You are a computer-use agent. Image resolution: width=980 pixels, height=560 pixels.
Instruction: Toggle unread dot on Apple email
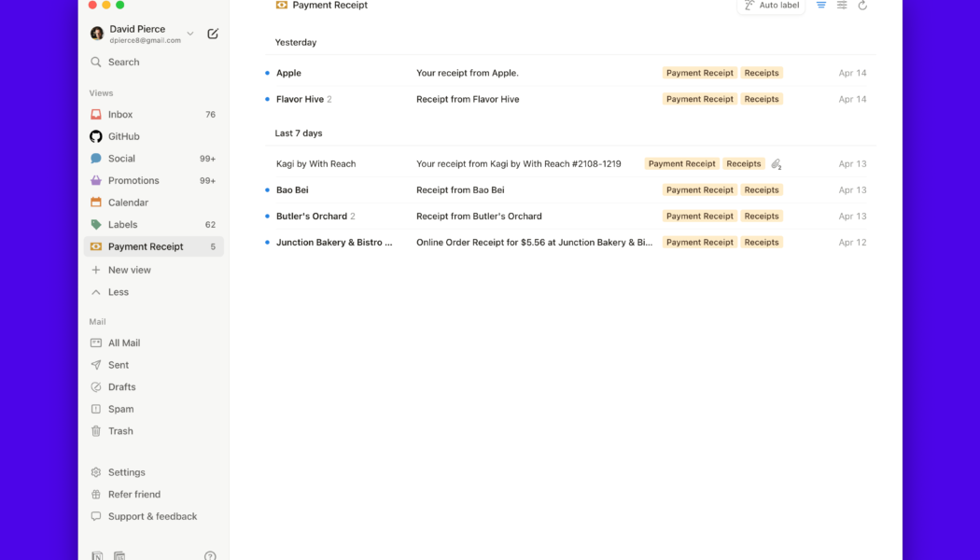tap(267, 73)
